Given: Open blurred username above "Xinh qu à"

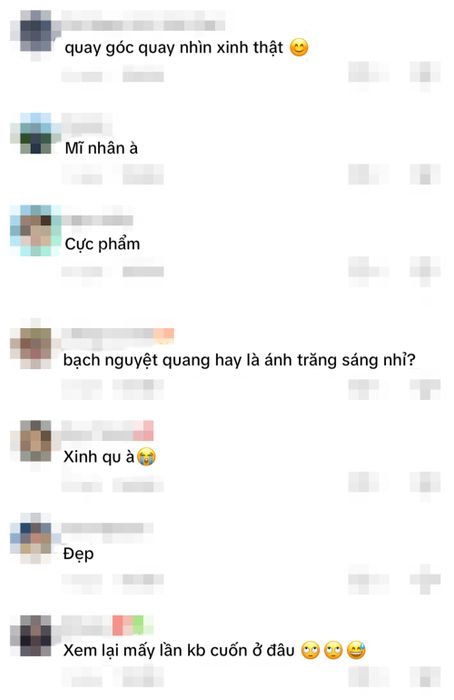Looking at the screenshot, I should click(x=108, y=431).
